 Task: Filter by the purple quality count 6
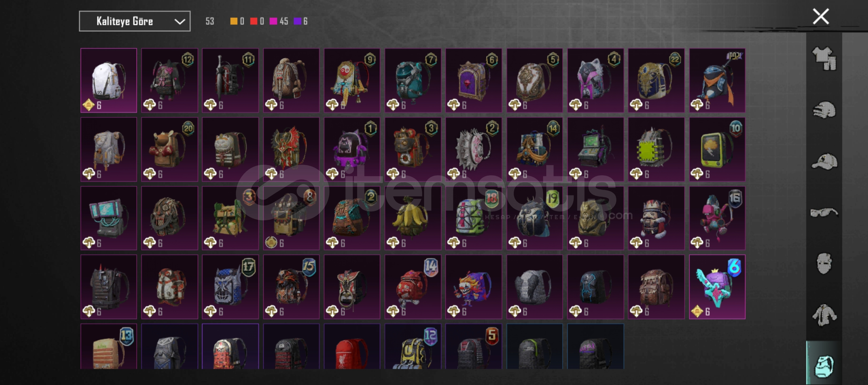[301, 21]
